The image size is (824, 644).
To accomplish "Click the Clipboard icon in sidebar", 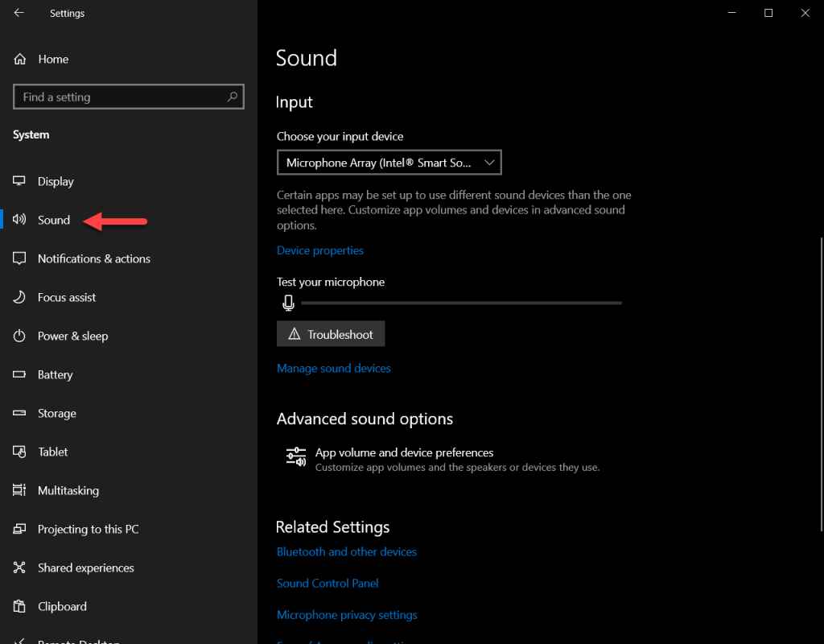I will [19, 606].
